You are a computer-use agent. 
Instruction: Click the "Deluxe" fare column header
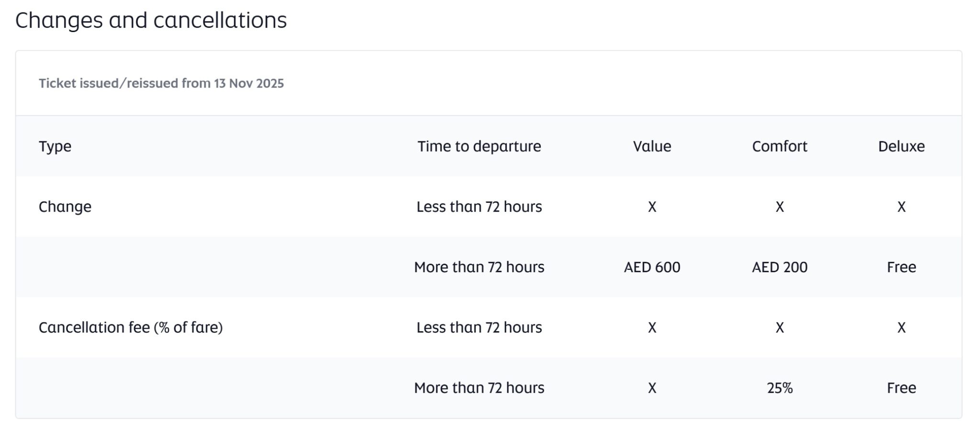click(901, 146)
